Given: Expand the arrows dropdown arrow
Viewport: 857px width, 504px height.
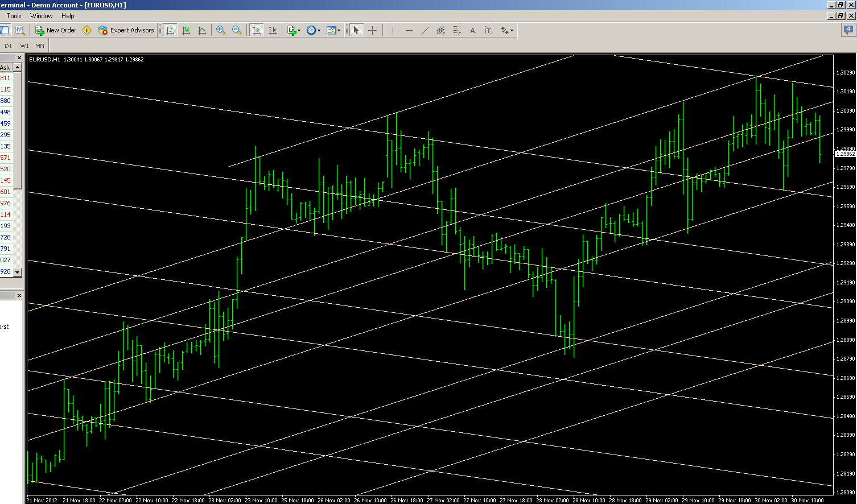Looking at the screenshot, I should (512, 30).
